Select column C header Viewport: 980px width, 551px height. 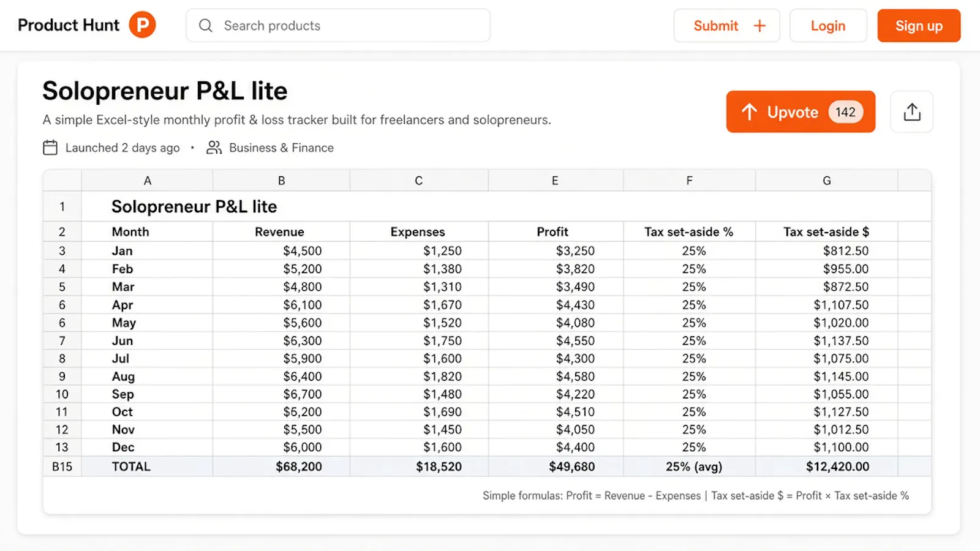[x=419, y=181]
